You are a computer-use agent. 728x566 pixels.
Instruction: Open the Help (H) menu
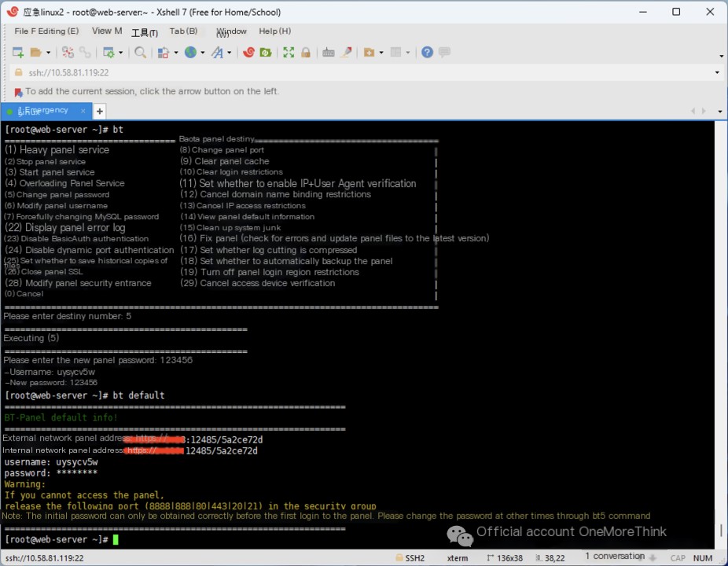275,31
